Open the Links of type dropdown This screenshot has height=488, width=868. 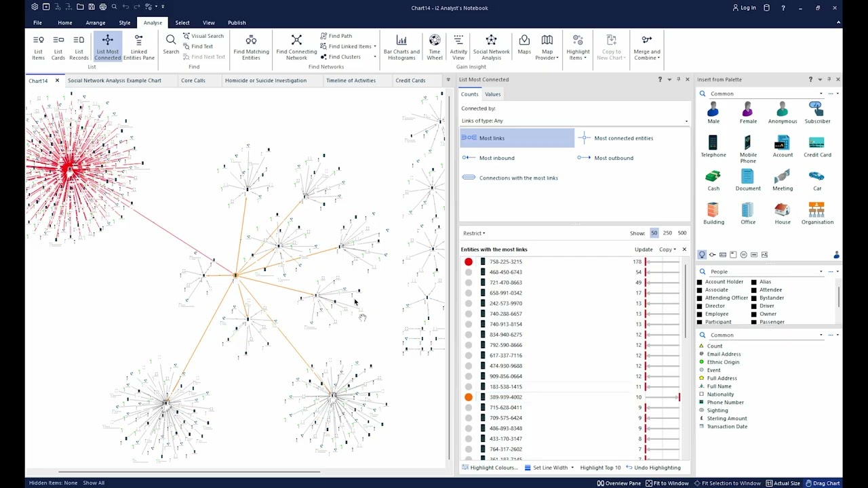coord(574,121)
